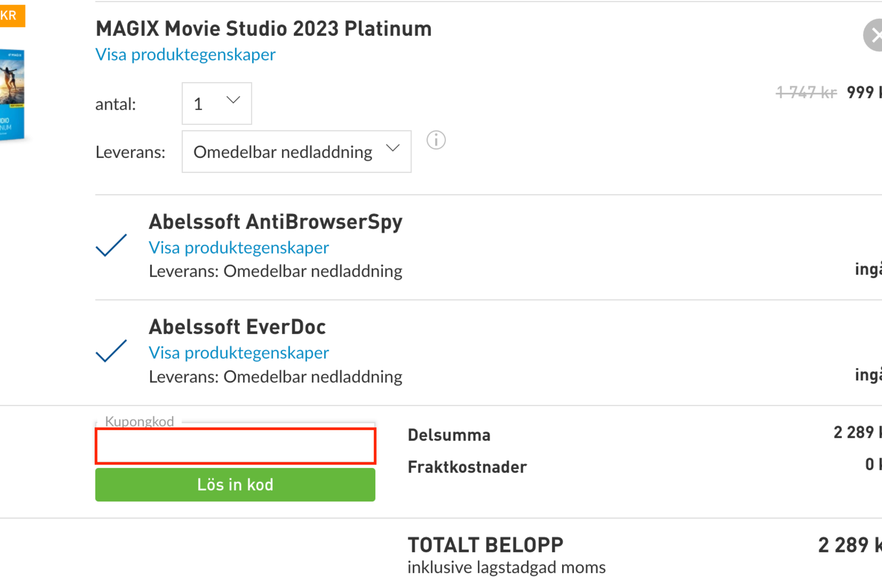The image size is (882, 588).
Task: Click the Abelssoft AntiBrowserSpy title
Action: [x=276, y=222]
